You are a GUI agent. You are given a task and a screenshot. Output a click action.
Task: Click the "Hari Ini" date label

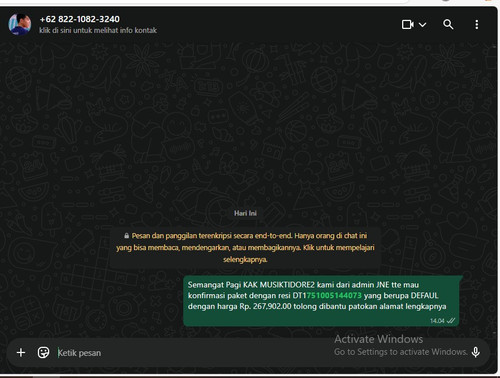click(245, 213)
